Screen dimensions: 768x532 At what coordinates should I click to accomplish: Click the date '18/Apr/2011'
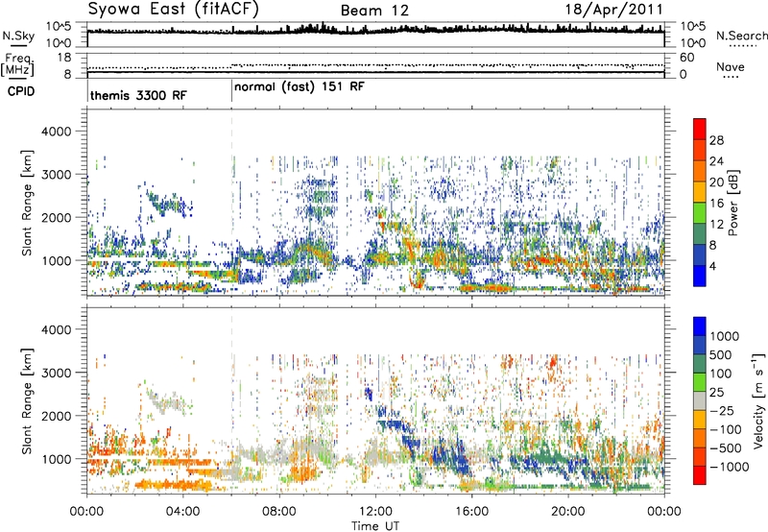[x=614, y=10]
